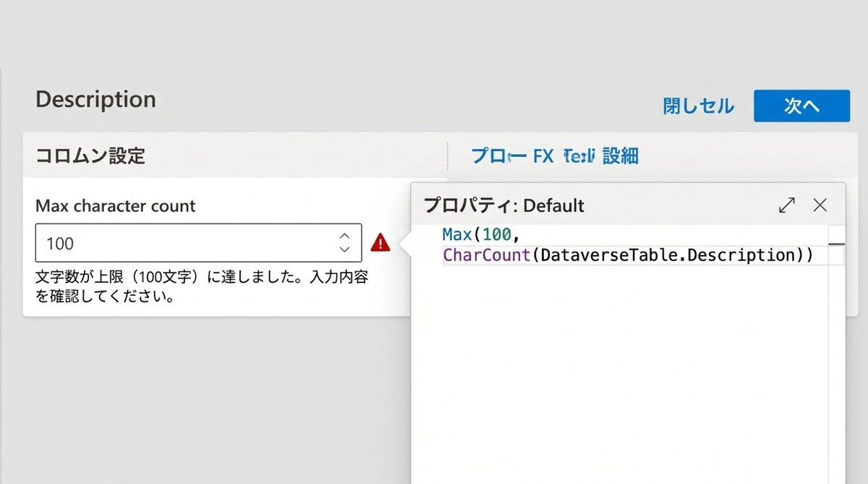Viewport: 868px width, 484px height.
Task: Click the 閉しセル link
Action: [x=698, y=106]
